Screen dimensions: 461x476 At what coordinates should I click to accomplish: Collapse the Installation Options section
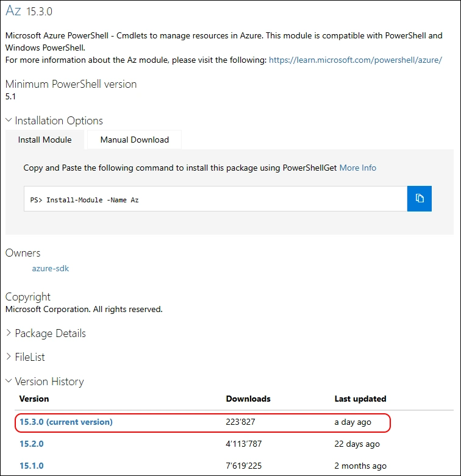coord(54,121)
